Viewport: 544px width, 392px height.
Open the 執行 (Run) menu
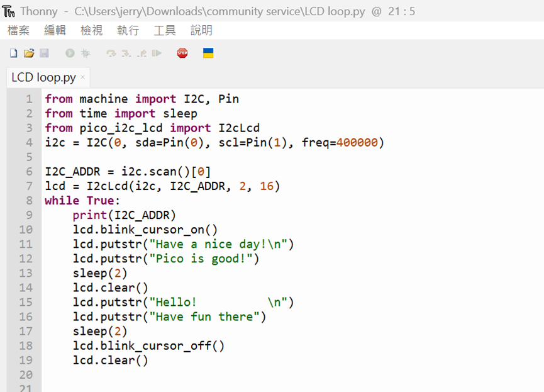(x=128, y=31)
